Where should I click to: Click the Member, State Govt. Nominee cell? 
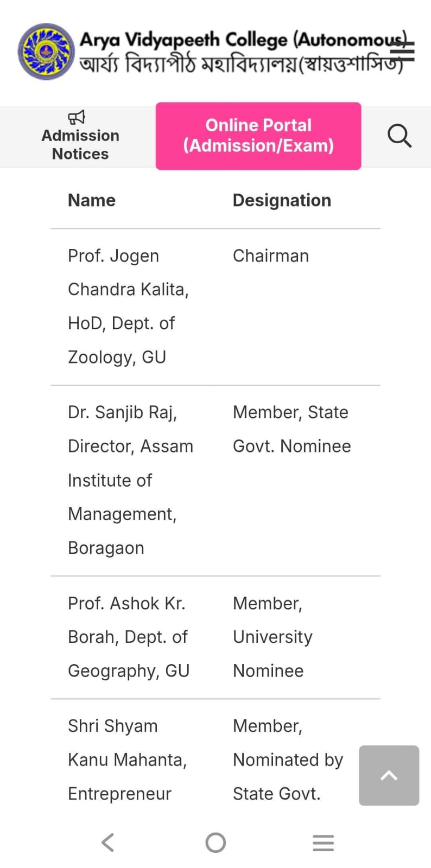coord(291,429)
